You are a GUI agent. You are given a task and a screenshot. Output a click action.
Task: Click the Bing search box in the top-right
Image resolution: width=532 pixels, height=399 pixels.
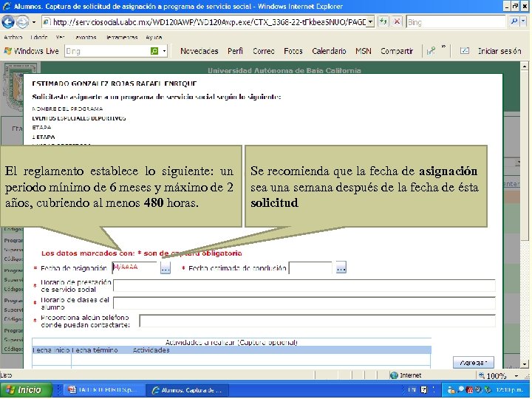(x=456, y=22)
